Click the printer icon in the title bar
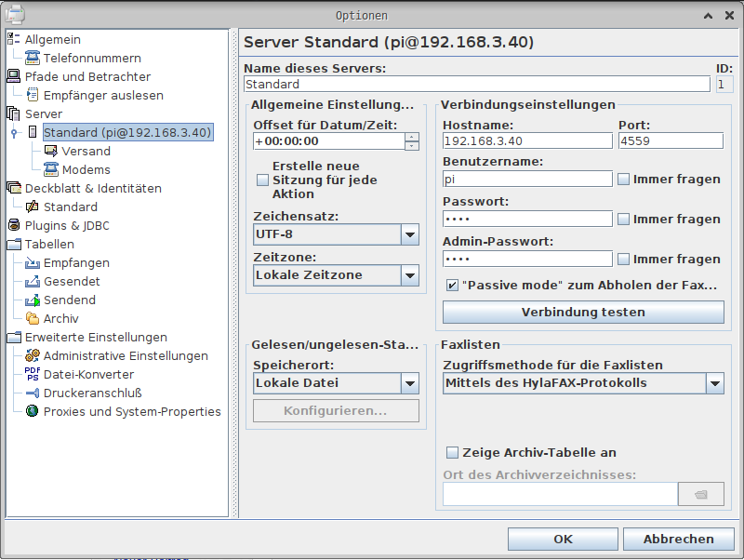 (x=14, y=14)
